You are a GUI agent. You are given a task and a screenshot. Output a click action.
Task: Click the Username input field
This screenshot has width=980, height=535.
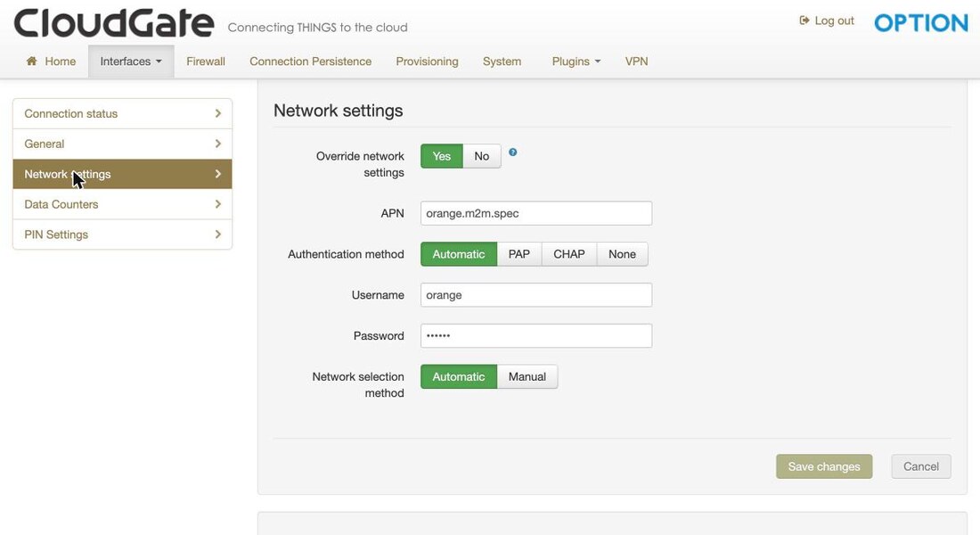pos(536,295)
